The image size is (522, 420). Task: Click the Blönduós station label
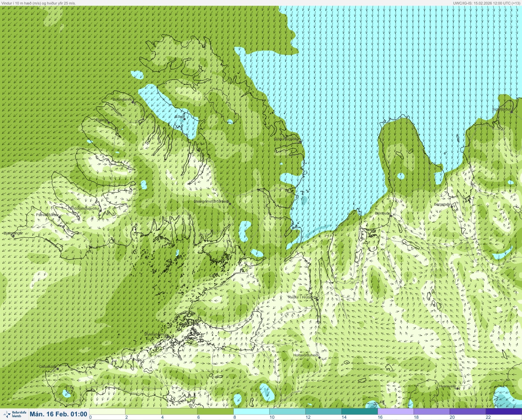click(382, 213)
